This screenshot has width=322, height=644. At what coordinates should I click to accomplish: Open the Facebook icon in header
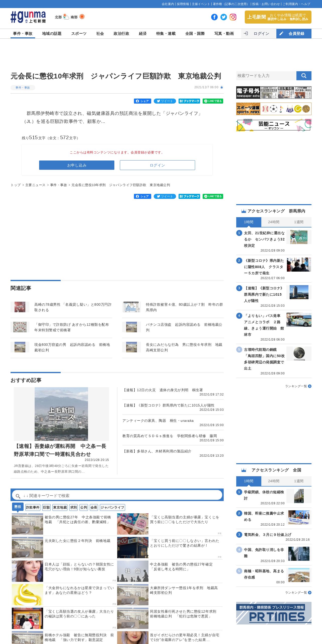click(x=214, y=17)
